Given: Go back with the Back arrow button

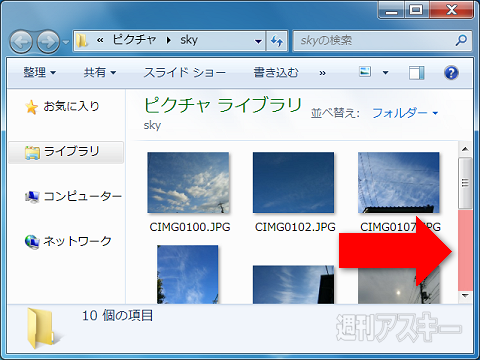Looking at the screenshot, I should [21, 42].
